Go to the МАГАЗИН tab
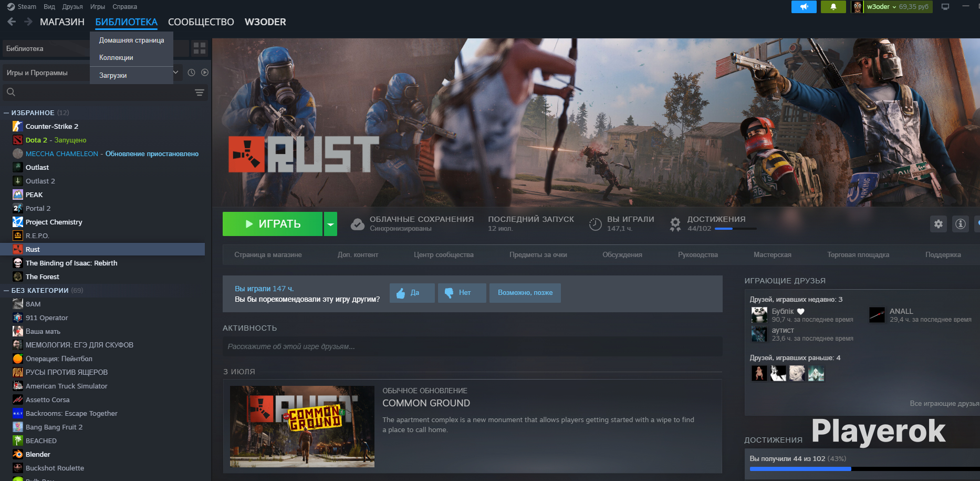The width and height of the screenshot is (980, 481). coord(62,22)
